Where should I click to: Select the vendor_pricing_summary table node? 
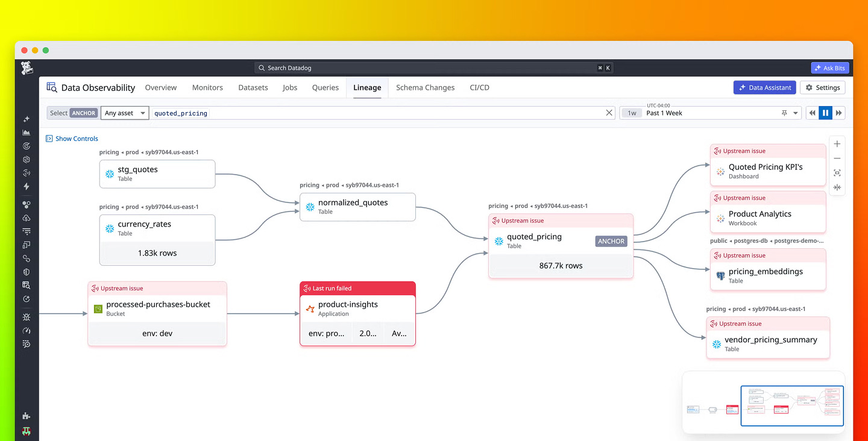(768, 338)
